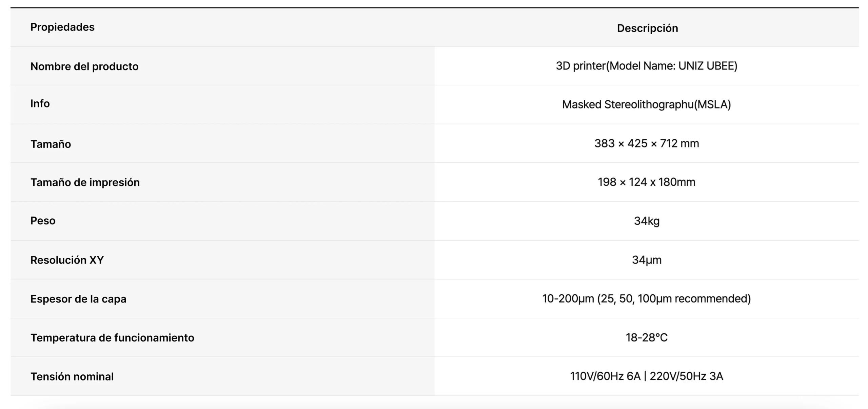Select the Resolución XY label
The width and height of the screenshot is (868, 409).
coord(67,260)
